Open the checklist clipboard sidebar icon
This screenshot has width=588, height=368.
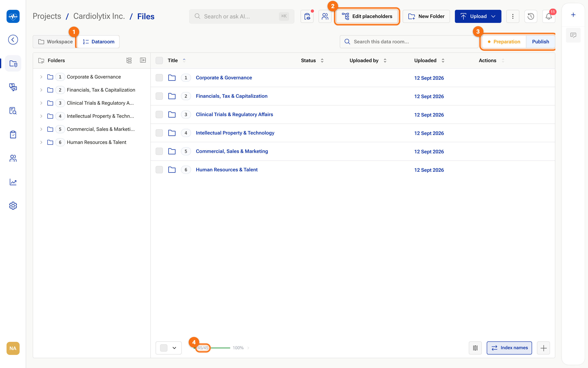pos(13,134)
